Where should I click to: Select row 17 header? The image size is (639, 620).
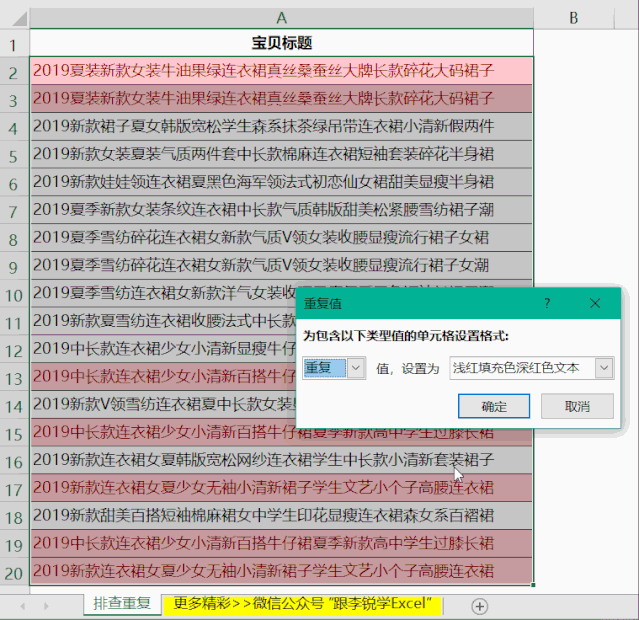[14, 490]
